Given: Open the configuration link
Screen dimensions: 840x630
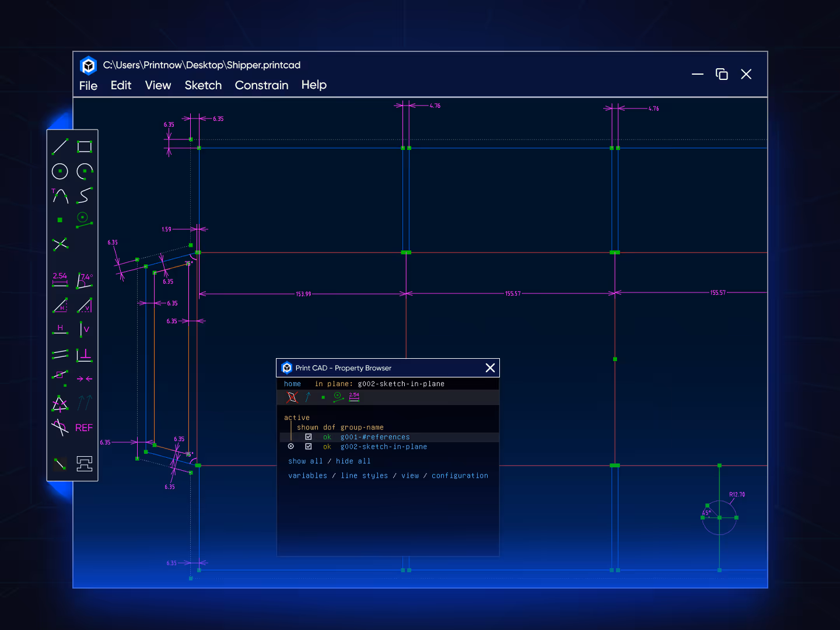Looking at the screenshot, I should pyautogui.click(x=460, y=475).
